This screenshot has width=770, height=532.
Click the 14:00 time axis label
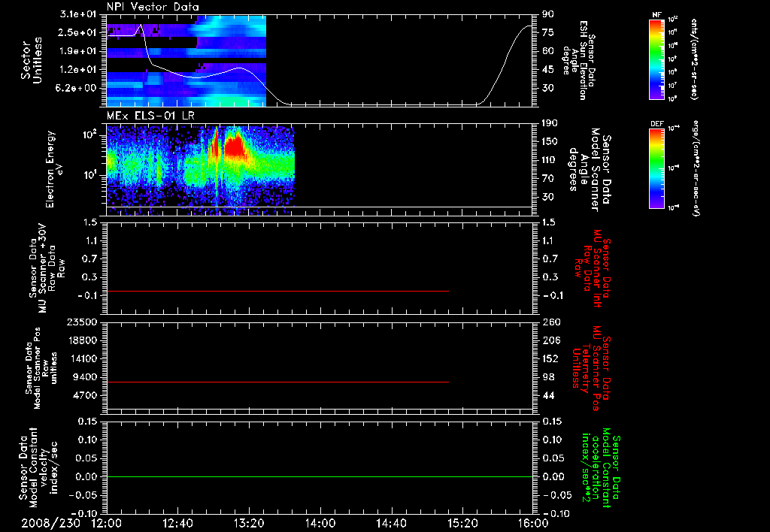[x=320, y=523]
